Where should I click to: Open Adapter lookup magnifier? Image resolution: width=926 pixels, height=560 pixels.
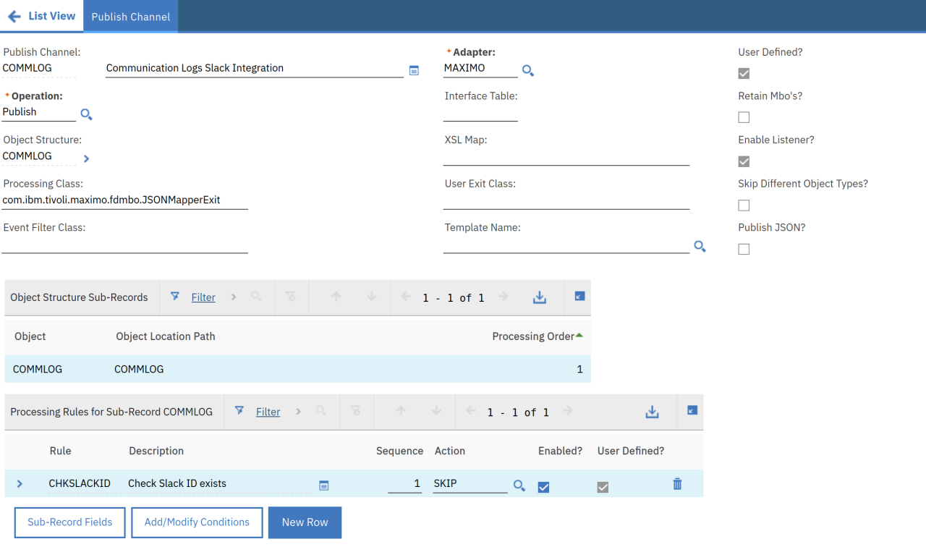[528, 70]
